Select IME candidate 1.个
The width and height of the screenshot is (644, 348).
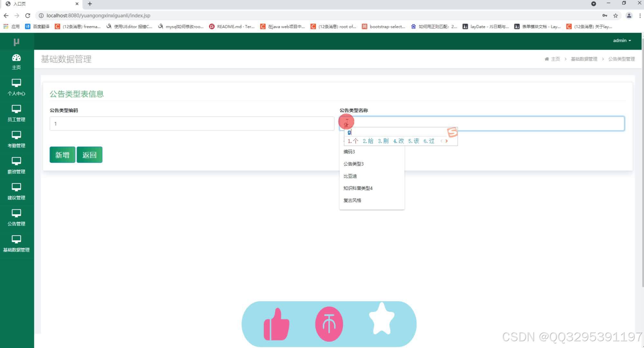353,141
